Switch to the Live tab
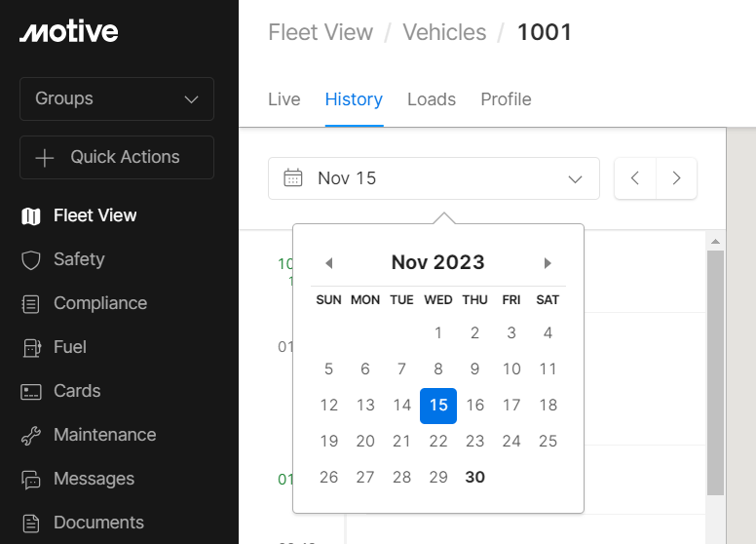756x544 pixels. tap(283, 99)
